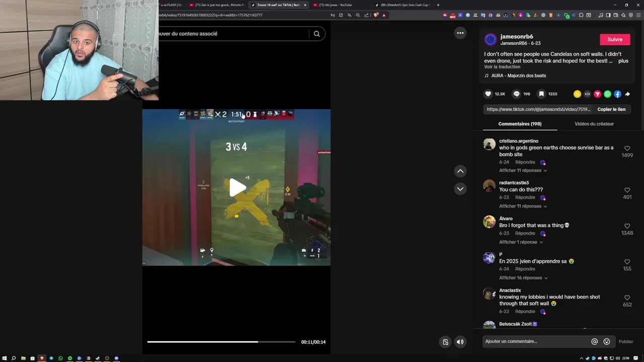Click the 'Suivre' follow button
This screenshot has height=362, width=644.
click(x=615, y=39)
